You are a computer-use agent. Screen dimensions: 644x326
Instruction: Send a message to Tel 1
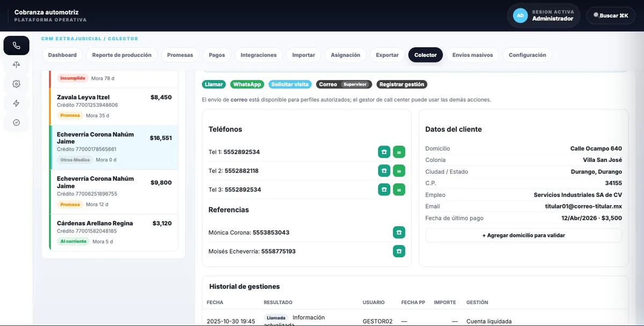(x=399, y=152)
